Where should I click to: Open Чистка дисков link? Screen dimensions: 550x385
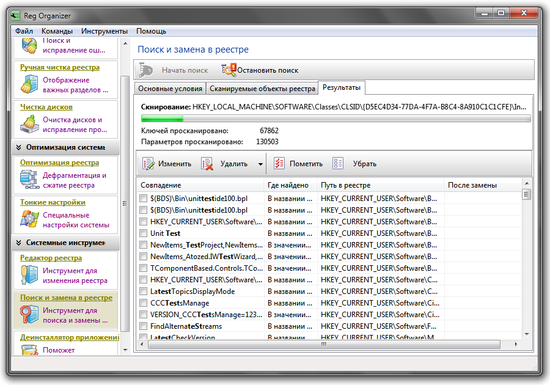point(46,107)
